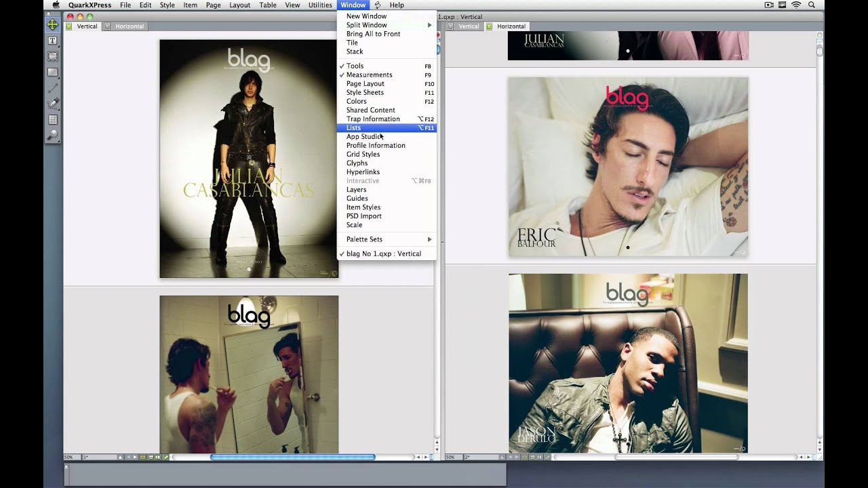
Task: Toggle Measurements palette in Window menu
Action: (387, 75)
